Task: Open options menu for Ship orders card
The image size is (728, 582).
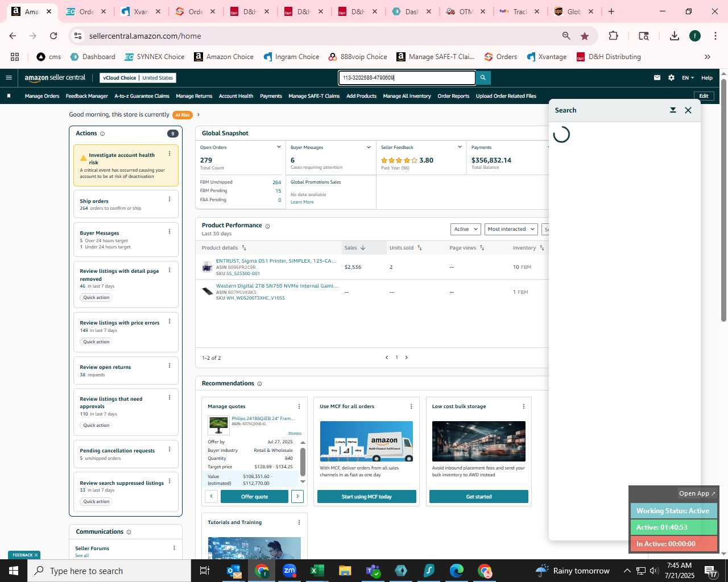Action: click(169, 199)
